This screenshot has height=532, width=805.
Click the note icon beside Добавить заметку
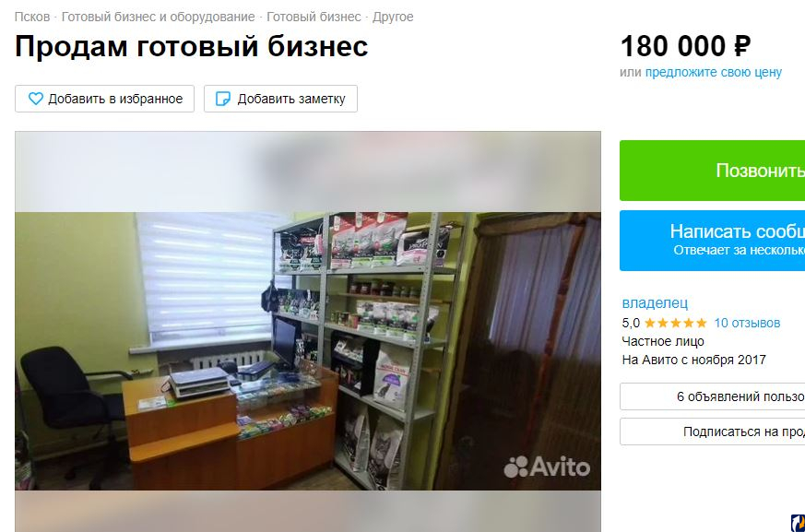pos(223,99)
